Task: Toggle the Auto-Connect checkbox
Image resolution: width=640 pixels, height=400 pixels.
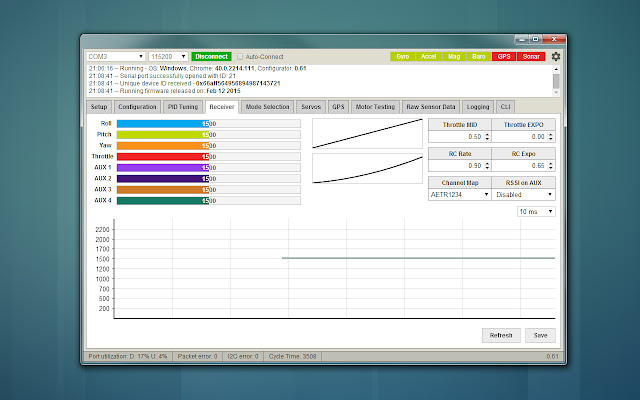Action: tap(239, 57)
